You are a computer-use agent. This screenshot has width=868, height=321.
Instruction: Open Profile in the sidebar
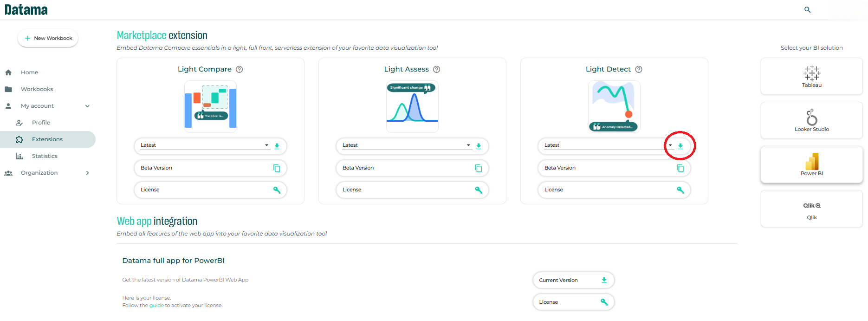coord(41,123)
